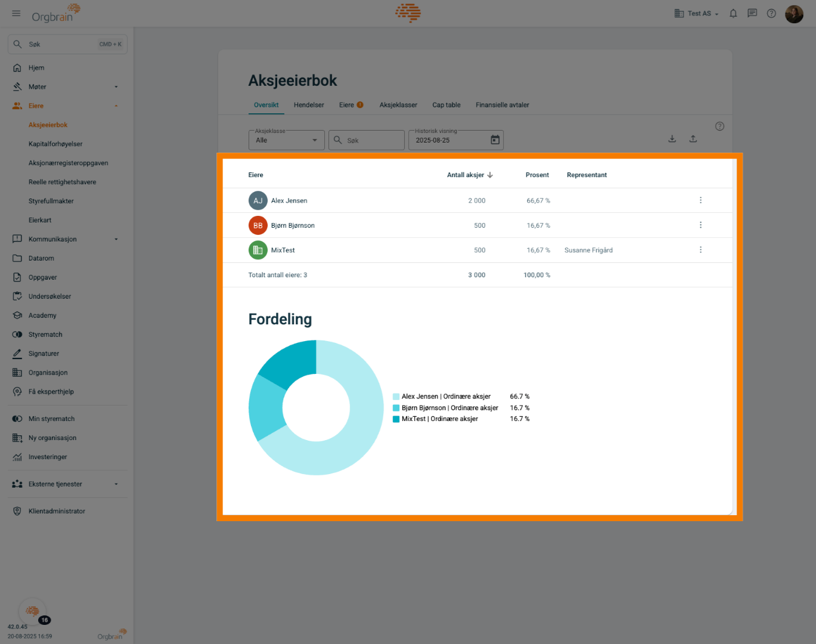Sort by Antall aksjer column header
The height and width of the screenshot is (644, 816).
470,175
